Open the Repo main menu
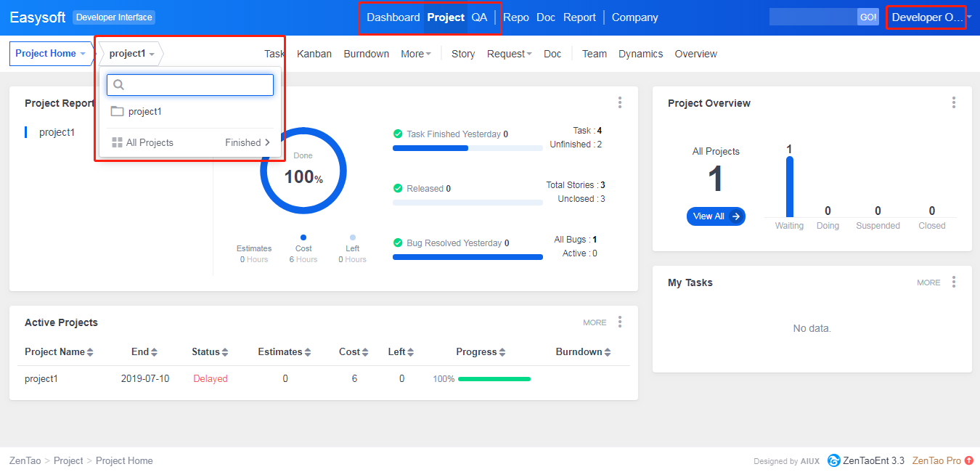Image resolution: width=980 pixels, height=472 pixels. coord(516,17)
